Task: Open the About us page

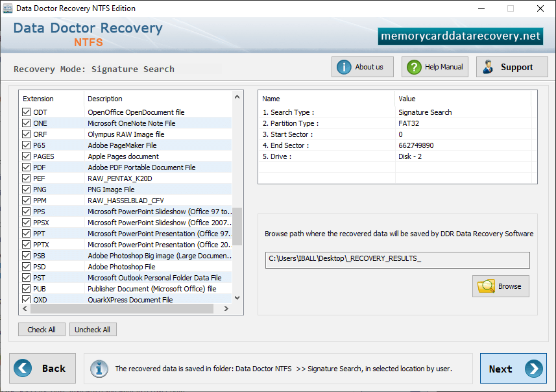Action: [363, 67]
